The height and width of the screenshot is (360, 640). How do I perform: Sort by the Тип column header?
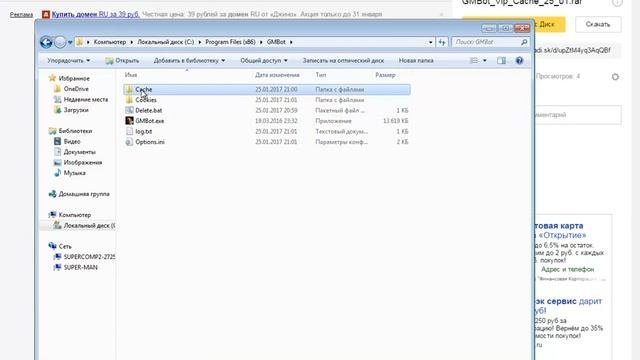point(321,75)
